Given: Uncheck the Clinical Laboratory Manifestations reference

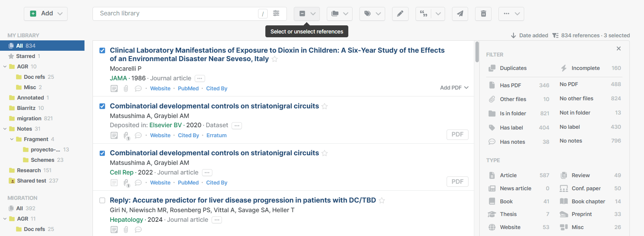Looking at the screenshot, I should coord(102,51).
